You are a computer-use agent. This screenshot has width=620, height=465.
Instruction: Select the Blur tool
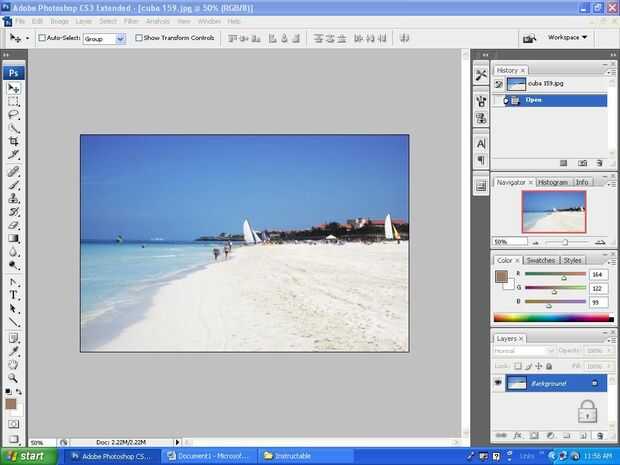(13, 252)
